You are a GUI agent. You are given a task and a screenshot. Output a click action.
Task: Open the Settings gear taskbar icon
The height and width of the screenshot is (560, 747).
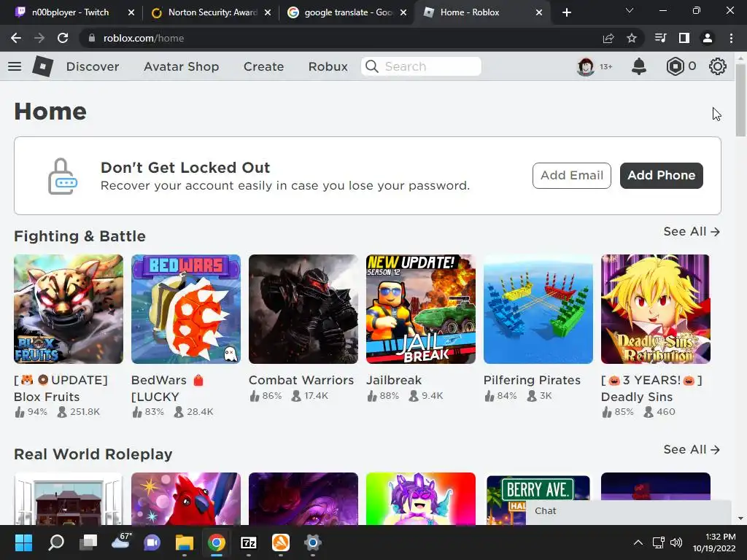point(312,542)
